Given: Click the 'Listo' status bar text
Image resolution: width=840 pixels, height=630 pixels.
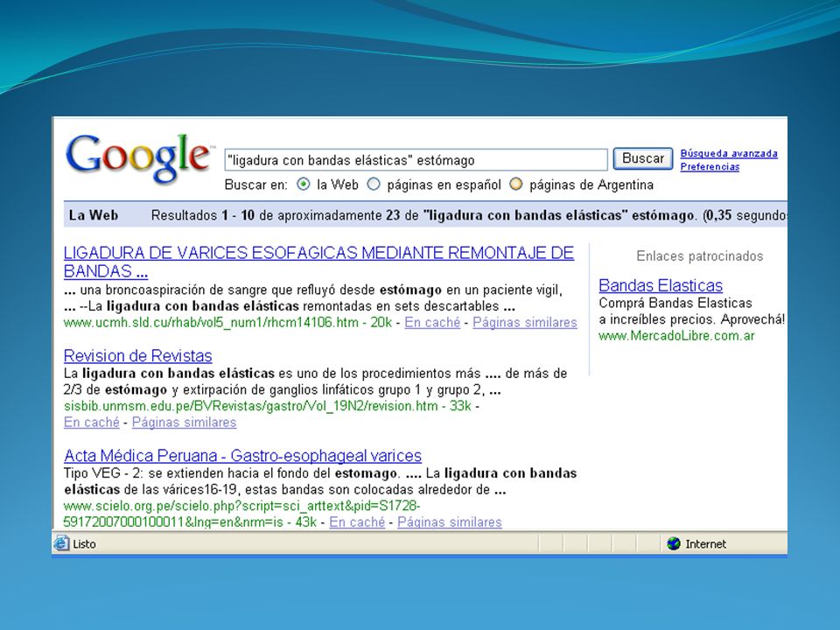Looking at the screenshot, I should [x=84, y=543].
